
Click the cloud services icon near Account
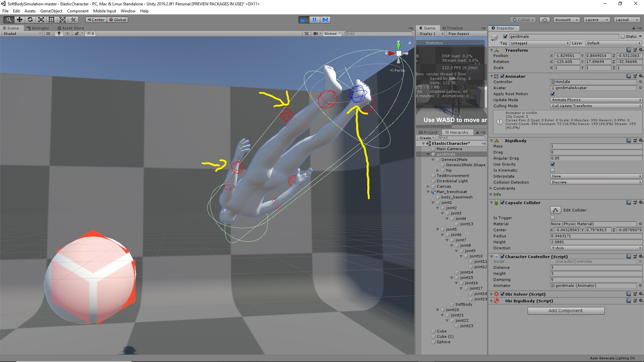coord(544,19)
